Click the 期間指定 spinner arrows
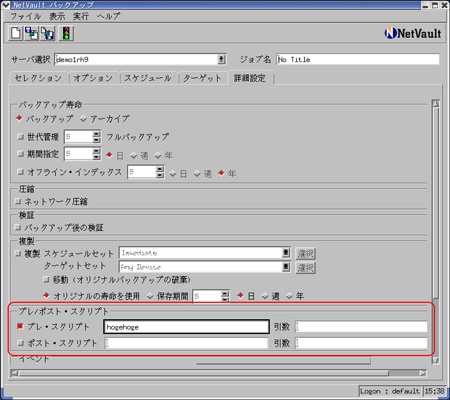This screenshot has height=400, width=450. pyautogui.click(x=96, y=154)
